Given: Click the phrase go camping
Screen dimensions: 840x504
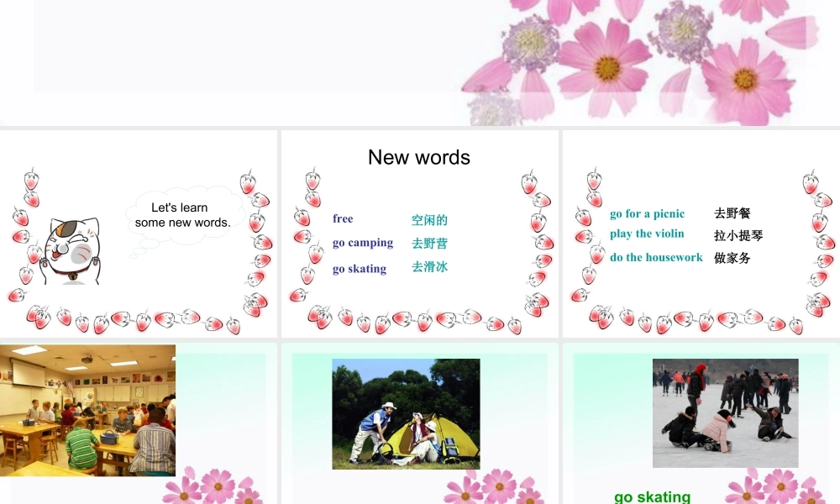Looking at the screenshot, I should [363, 244].
